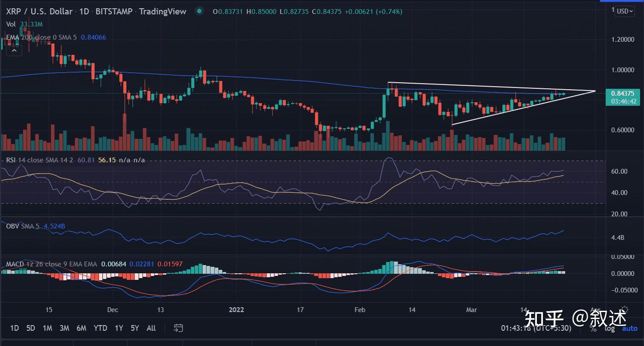Viewport: 644px width, 346px height.
Task: Click the RSI 60.00 scale label
Action: [x=619, y=171]
